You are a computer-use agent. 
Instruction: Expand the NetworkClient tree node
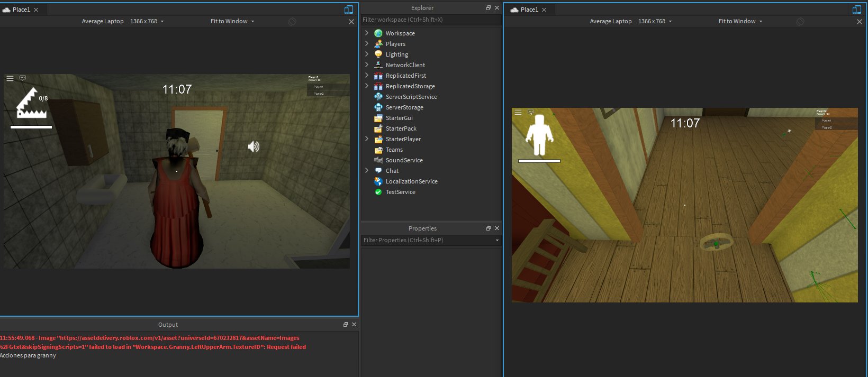point(367,65)
